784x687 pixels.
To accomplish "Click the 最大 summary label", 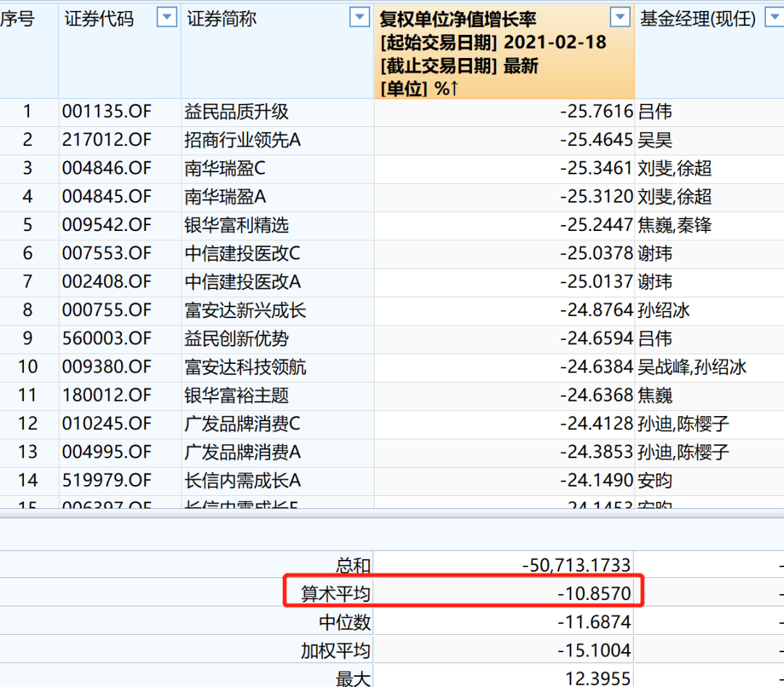I will pos(353,679).
